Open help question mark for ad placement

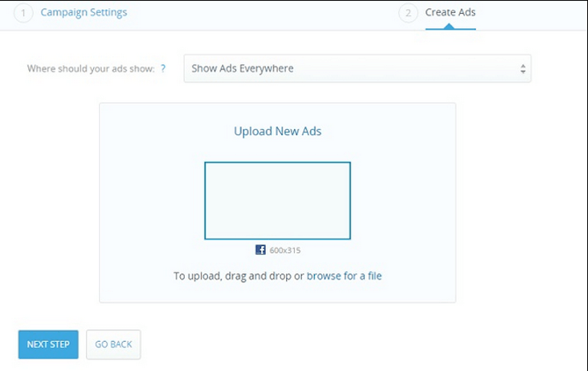[x=163, y=69]
